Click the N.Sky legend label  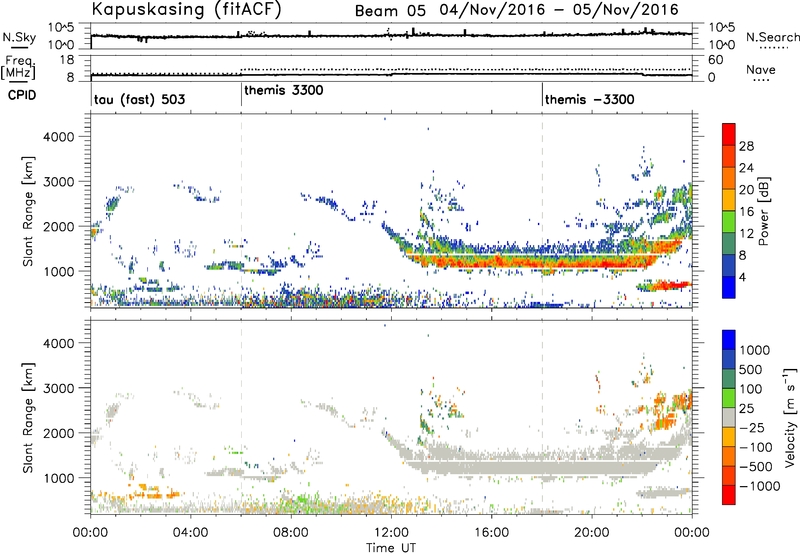tap(19, 37)
